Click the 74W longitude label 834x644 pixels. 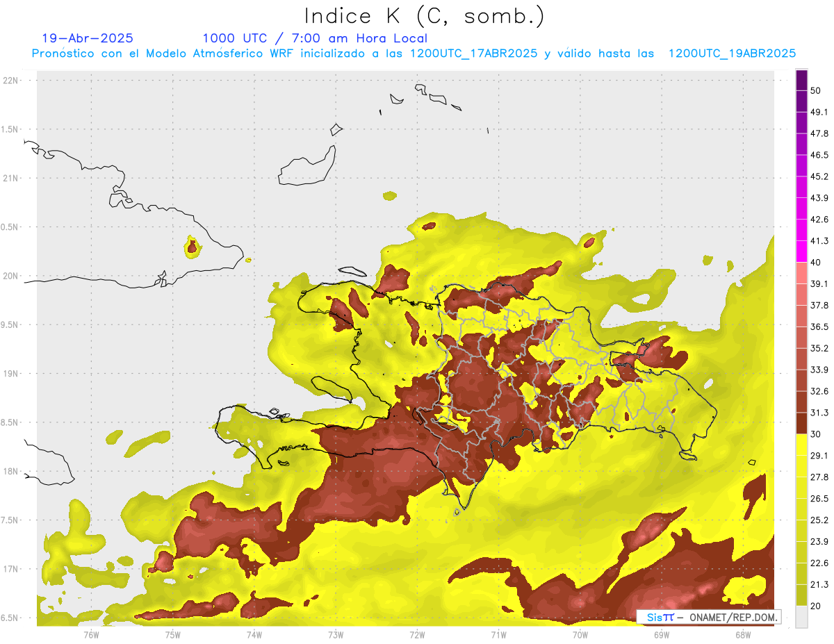[254, 634]
